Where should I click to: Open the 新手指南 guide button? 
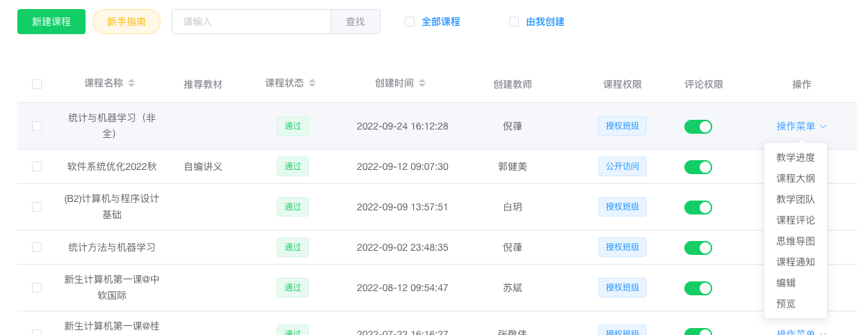[127, 22]
